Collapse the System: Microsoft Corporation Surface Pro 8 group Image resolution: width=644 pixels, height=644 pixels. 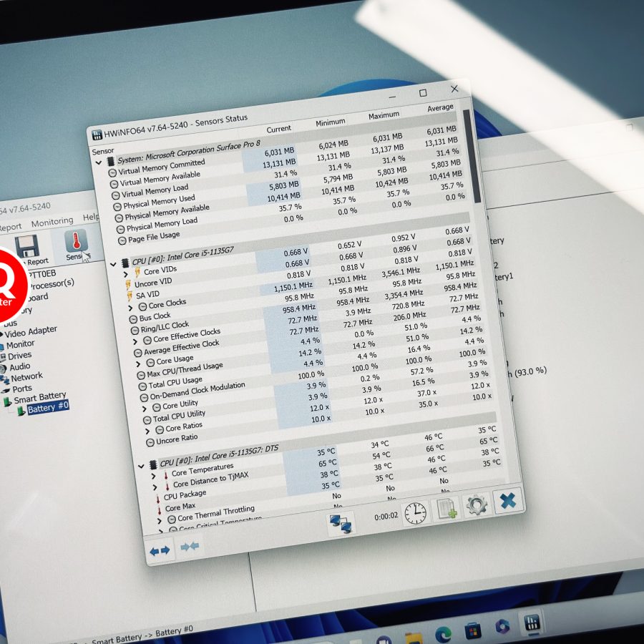pos(99,162)
